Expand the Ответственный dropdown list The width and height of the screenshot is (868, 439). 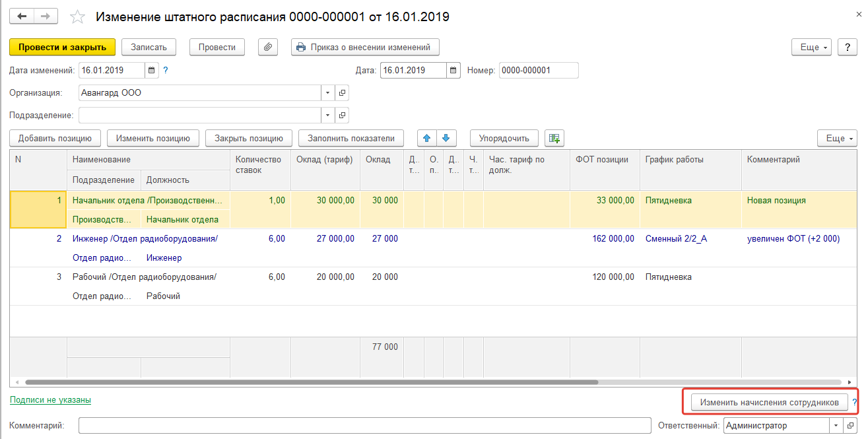coord(836,426)
